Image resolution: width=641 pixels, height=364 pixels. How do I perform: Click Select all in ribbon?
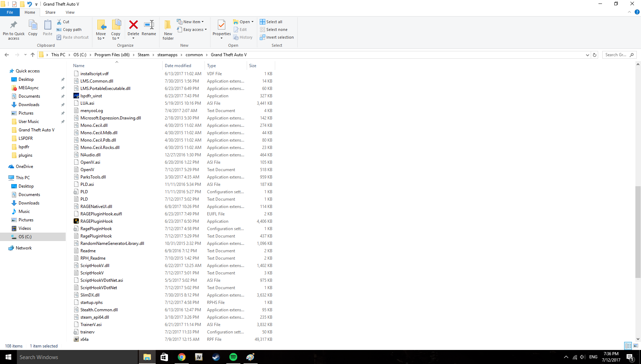(x=271, y=22)
